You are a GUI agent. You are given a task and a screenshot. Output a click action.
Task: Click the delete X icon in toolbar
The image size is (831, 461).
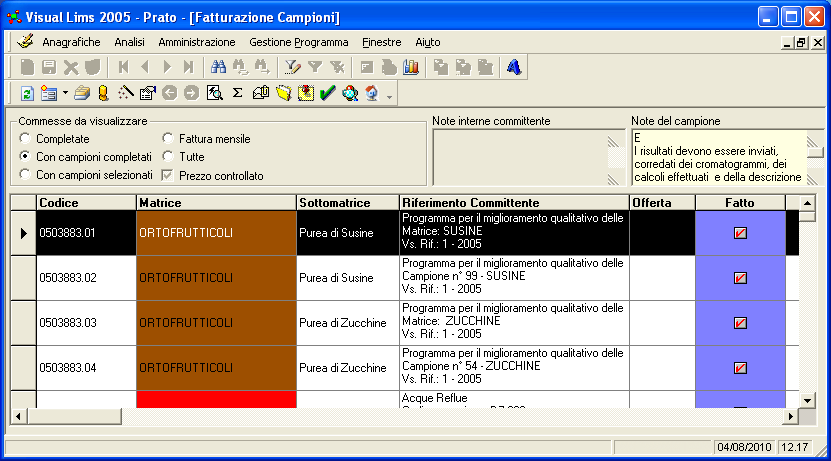pyautogui.click(x=70, y=67)
